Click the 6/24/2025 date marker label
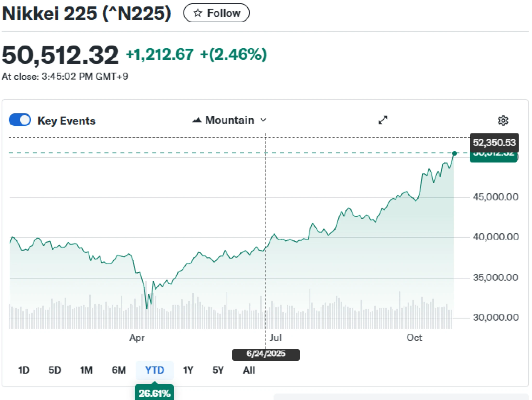The image size is (532, 400). (x=266, y=354)
